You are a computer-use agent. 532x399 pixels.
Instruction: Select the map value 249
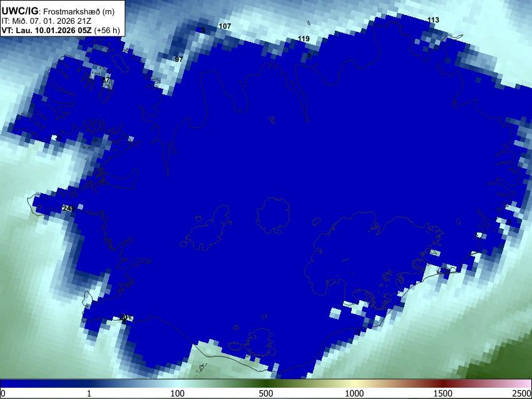point(69,208)
